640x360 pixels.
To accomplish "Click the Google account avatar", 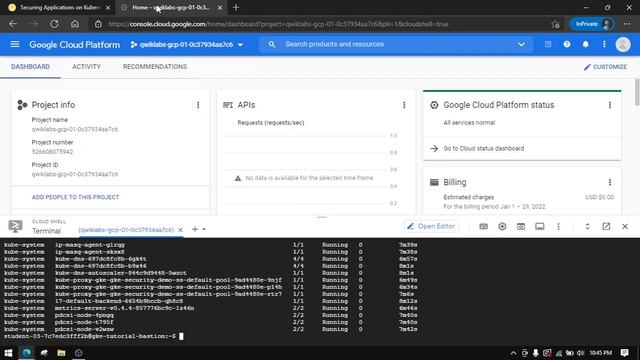I will point(623,44).
